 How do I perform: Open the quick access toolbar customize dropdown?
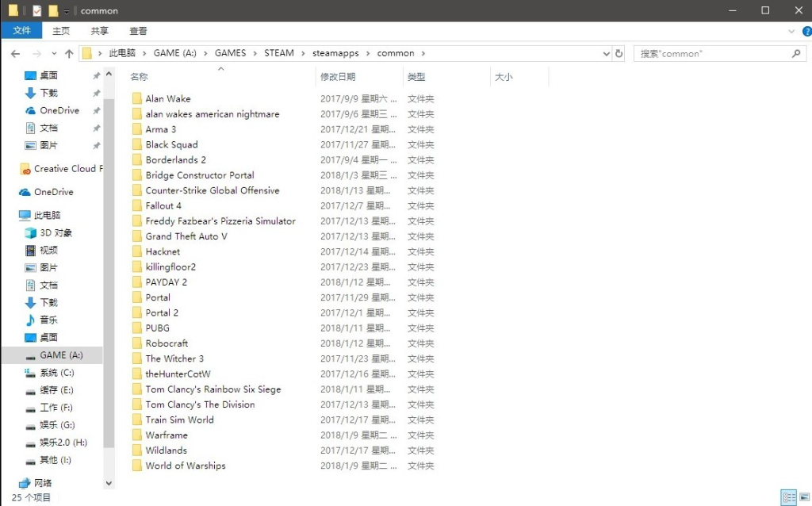pos(67,11)
